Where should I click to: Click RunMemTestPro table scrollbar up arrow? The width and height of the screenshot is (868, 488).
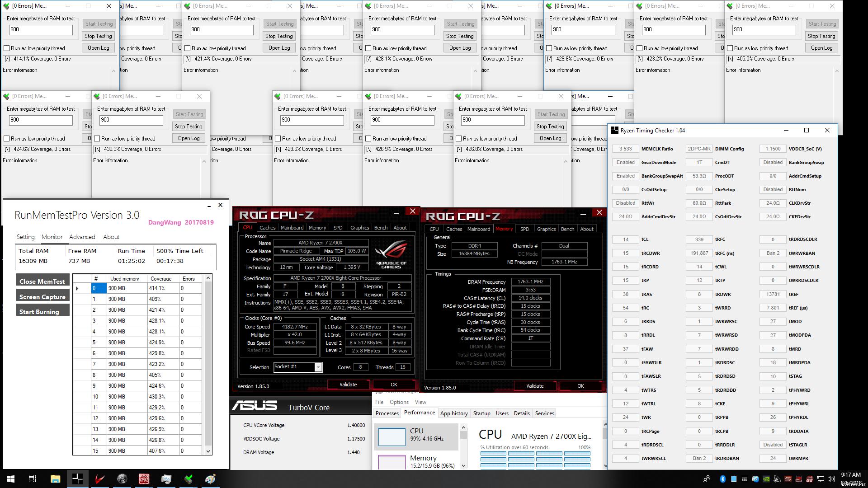208,278
